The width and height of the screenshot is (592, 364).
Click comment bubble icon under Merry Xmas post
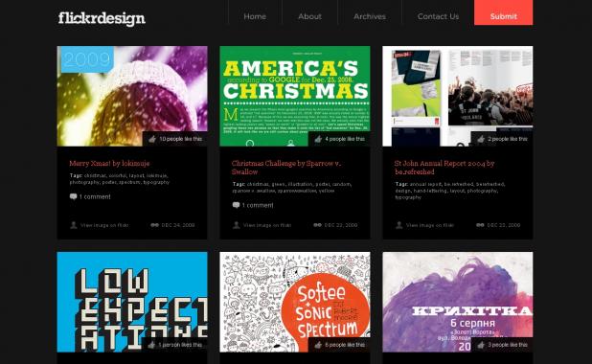73,196
